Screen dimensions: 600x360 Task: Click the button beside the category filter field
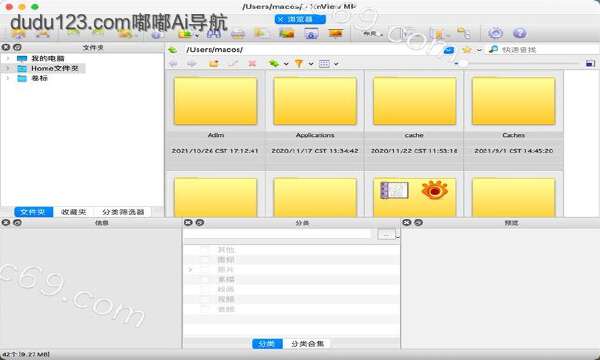click(x=386, y=235)
